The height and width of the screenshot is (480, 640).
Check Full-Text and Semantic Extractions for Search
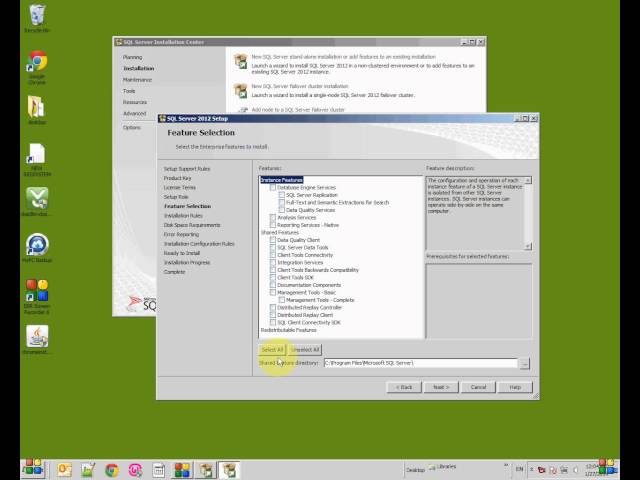(x=282, y=202)
